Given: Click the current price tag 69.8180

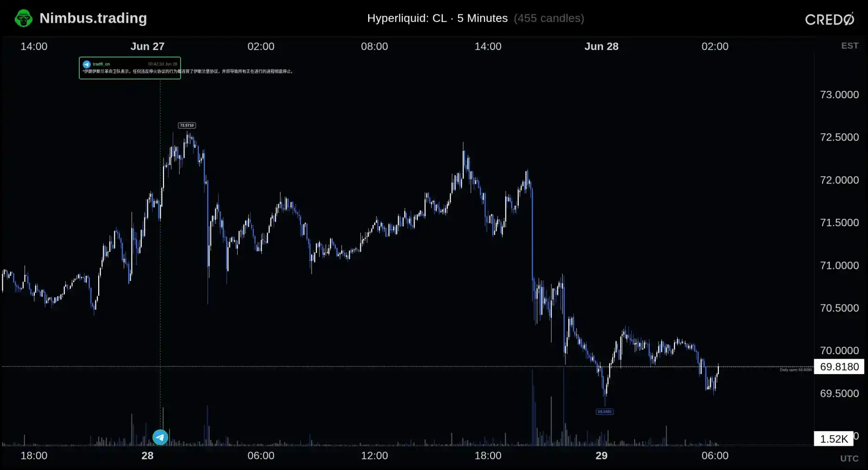Looking at the screenshot, I should tap(839, 367).
